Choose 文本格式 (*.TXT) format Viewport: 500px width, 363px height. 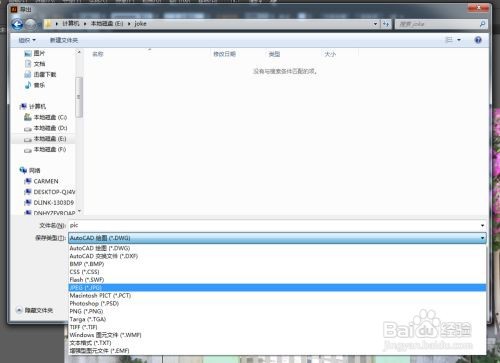pyautogui.click(x=277, y=343)
